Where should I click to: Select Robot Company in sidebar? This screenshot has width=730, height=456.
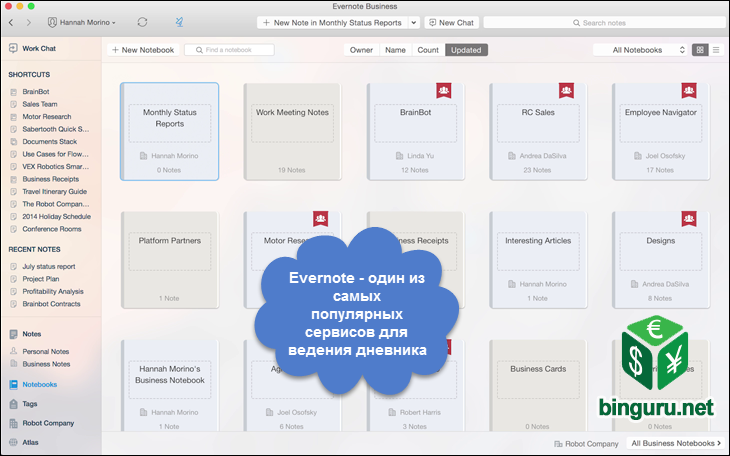[x=48, y=423]
